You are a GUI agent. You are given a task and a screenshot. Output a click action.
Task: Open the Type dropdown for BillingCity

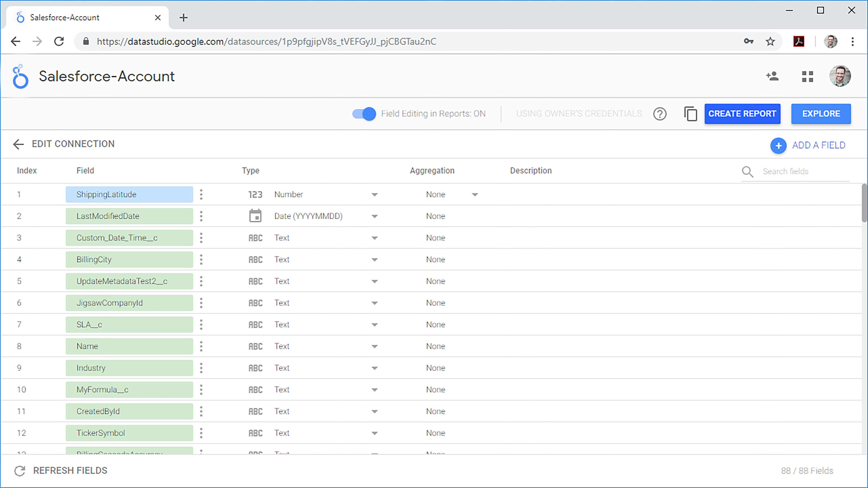[374, 259]
